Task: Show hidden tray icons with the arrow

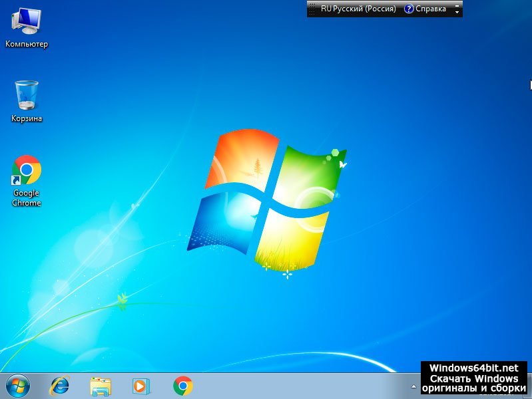Action: 413,386
